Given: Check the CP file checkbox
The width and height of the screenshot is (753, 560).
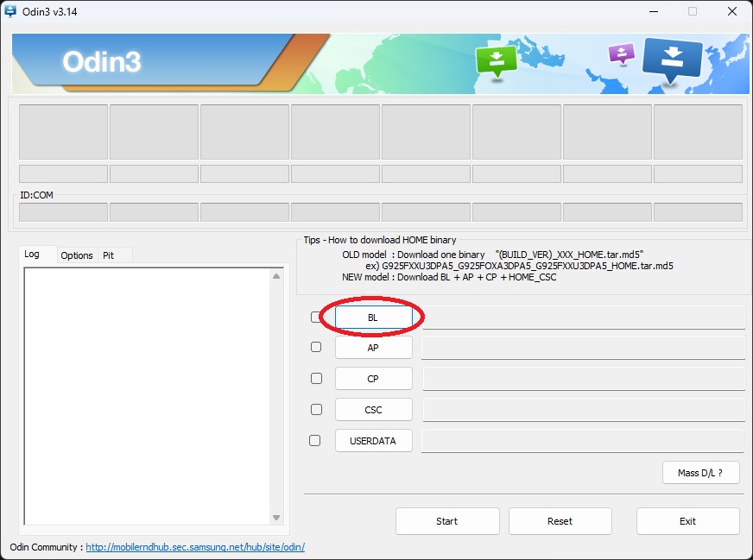Looking at the screenshot, I should [x=316, y=378].
